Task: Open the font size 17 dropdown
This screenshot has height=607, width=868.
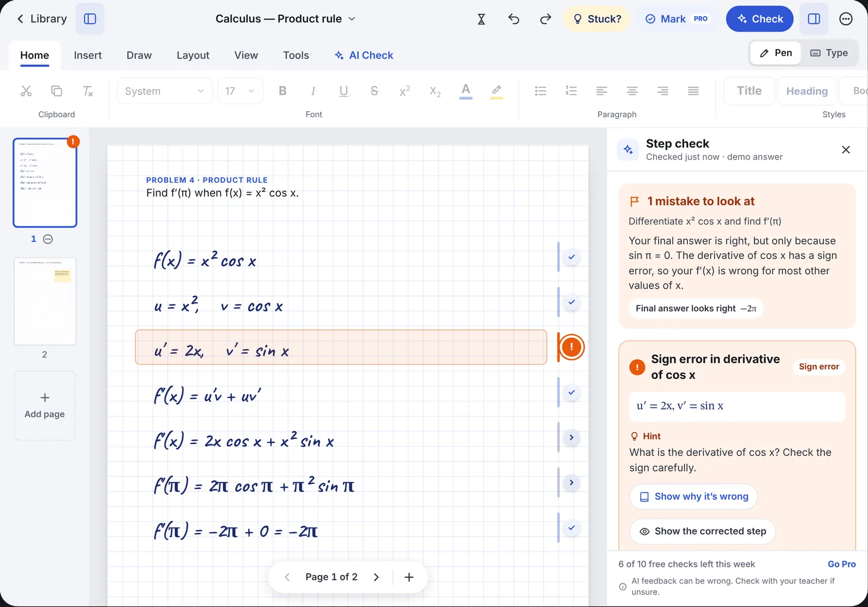Action: point(240,91)
